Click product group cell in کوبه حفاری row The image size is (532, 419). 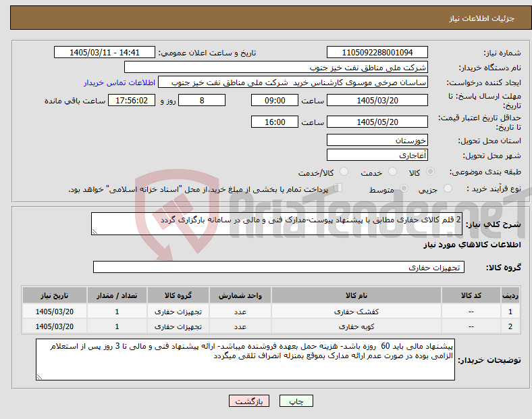point(178,326)
